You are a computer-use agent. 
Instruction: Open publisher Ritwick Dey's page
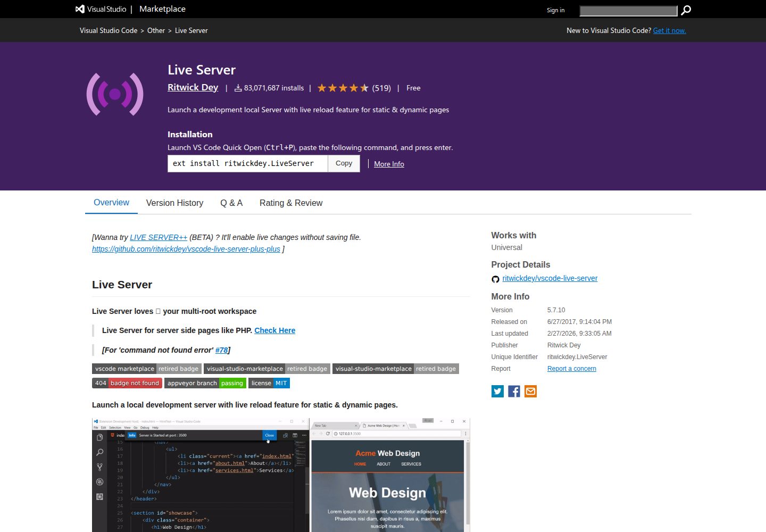pyautogui.click(x=193, y=87)
